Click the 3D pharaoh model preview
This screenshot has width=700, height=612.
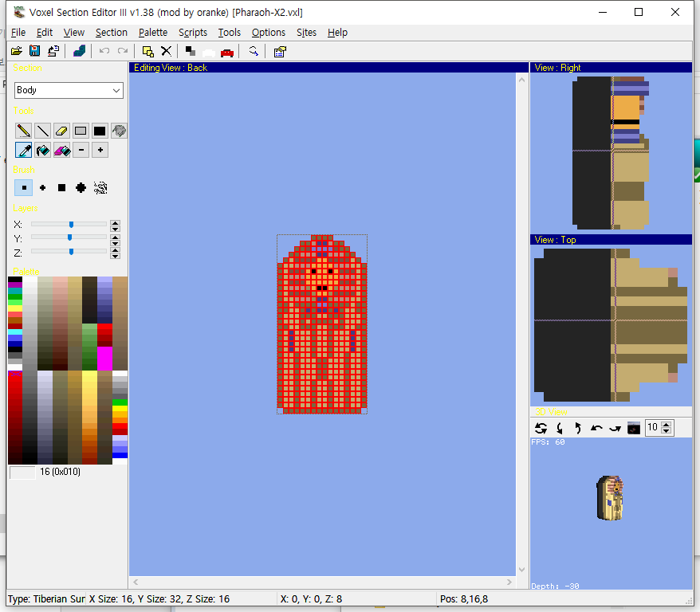click(610, 498)
